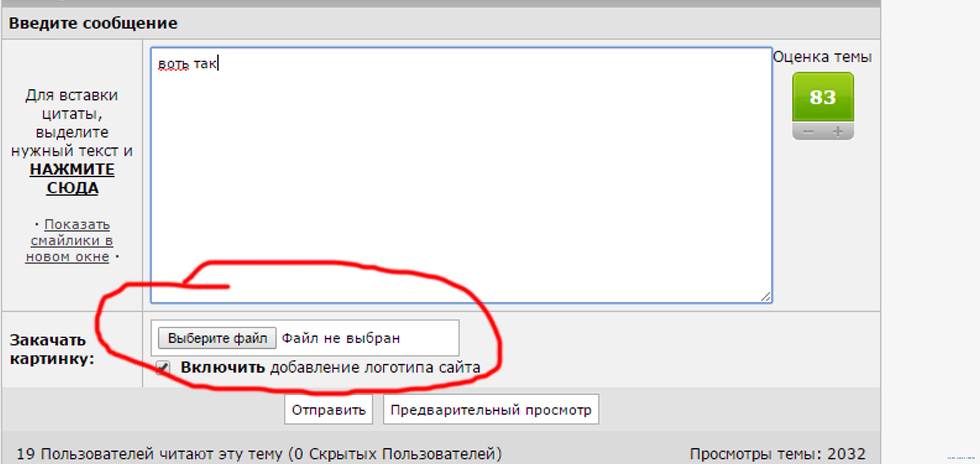Click the minus rating icon
Screen dimensions: 980x464
point(808,132)
